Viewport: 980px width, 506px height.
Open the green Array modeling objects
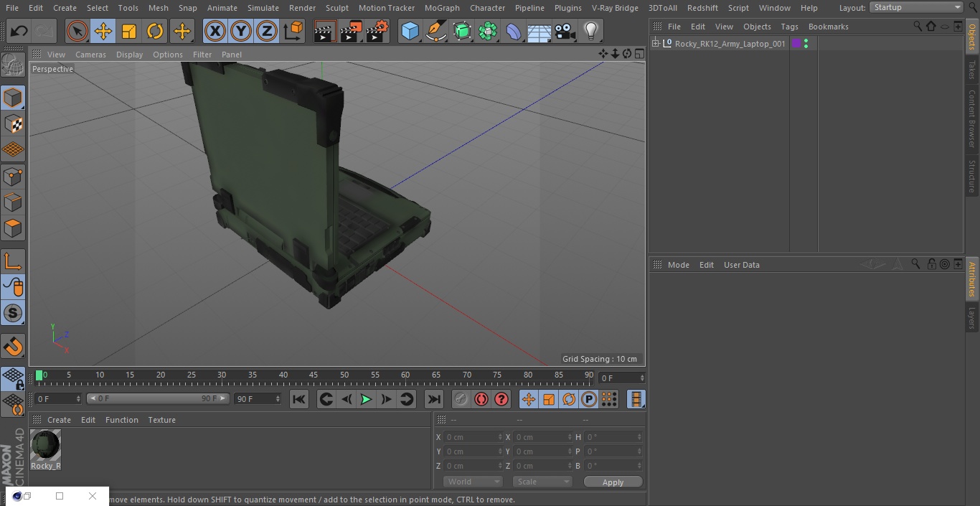coord(488,32)
